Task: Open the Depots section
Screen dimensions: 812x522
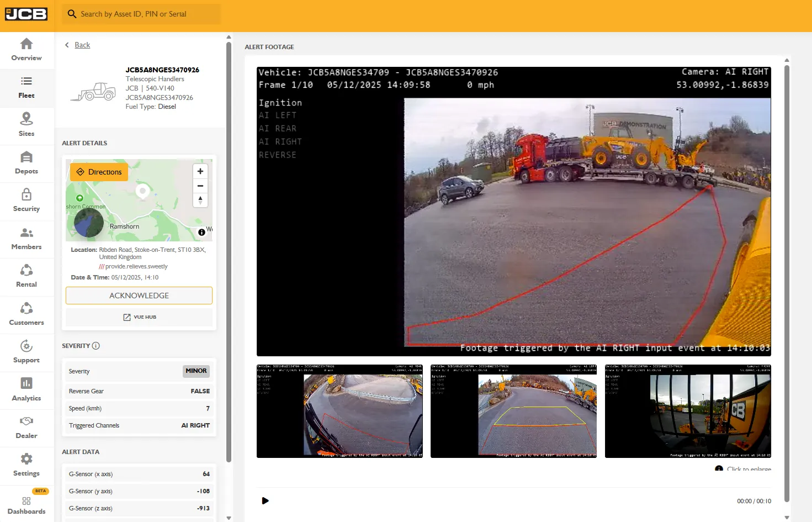Action: click(26, 164)
